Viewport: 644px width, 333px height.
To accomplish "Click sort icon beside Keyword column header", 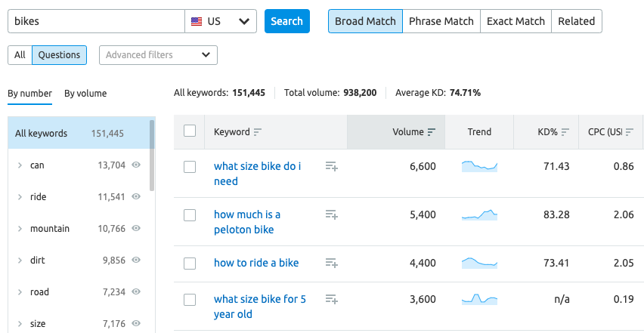I will [x=258, y=132].
